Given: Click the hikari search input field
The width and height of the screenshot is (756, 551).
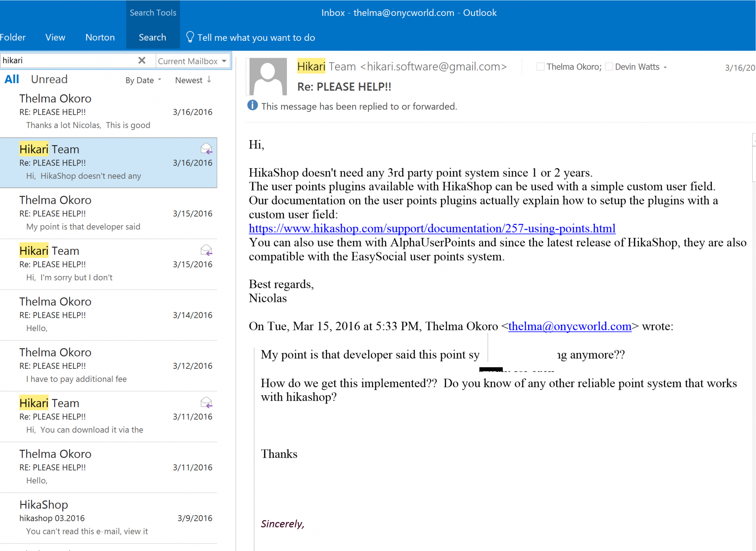Looking at the screenshot, I should [x=68, y=60].
